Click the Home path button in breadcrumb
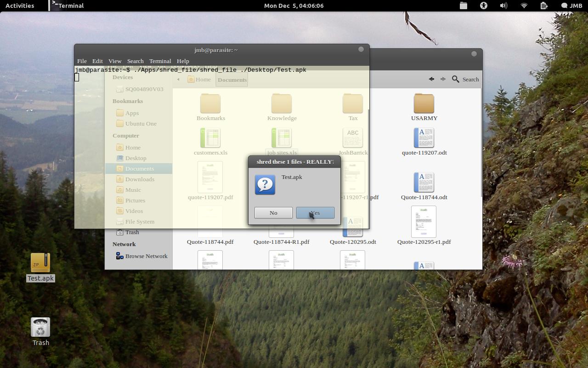The image size is (588, 368). coord(199,80)
